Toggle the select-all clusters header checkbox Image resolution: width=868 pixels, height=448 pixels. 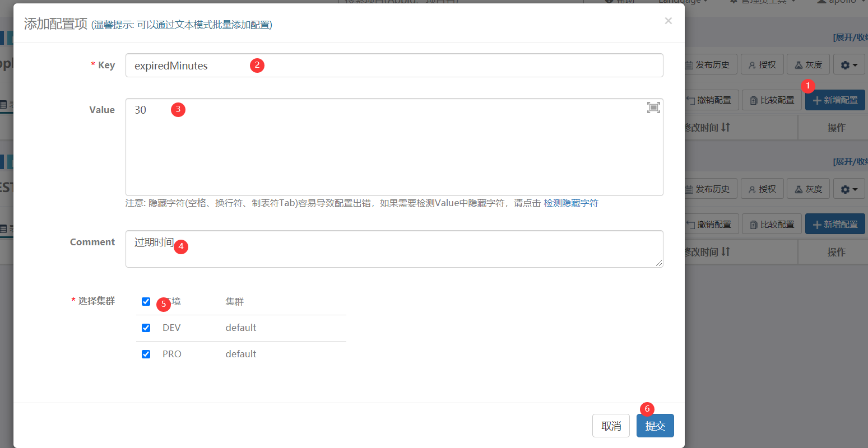click(146, 301)
